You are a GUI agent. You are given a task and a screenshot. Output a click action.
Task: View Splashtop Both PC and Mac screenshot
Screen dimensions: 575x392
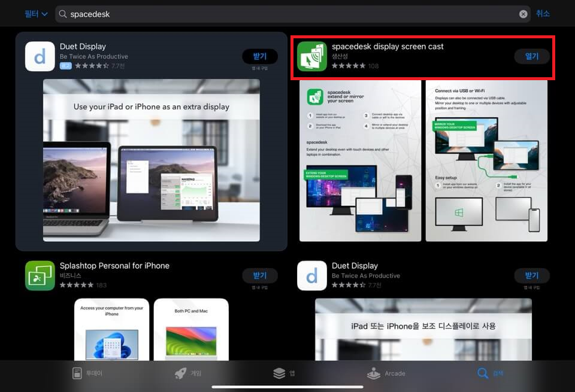click(x=191, y=329)
